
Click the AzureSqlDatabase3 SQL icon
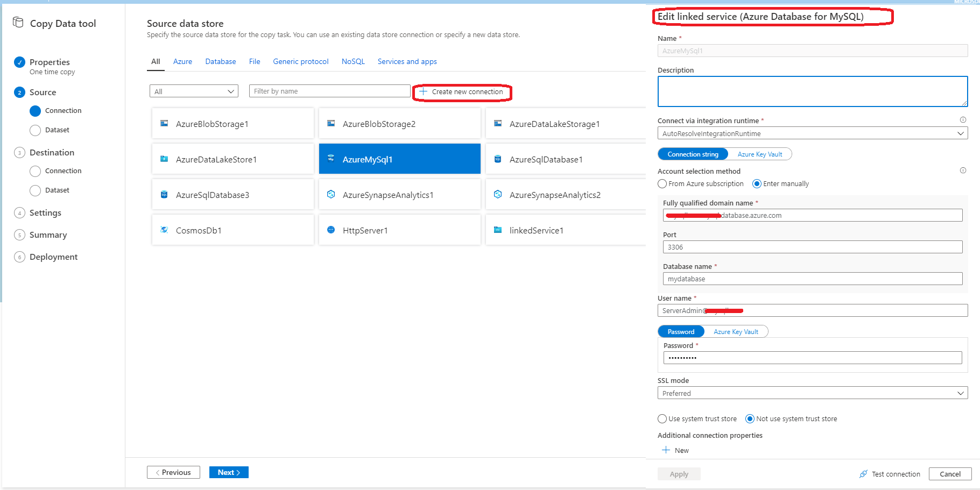[164, 195]
